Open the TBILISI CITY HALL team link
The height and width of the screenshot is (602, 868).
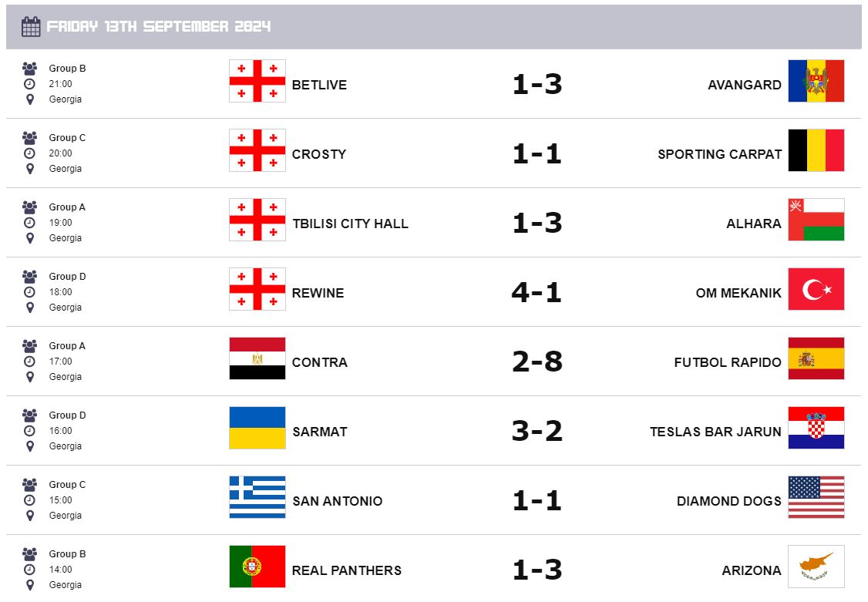[350, 224]
